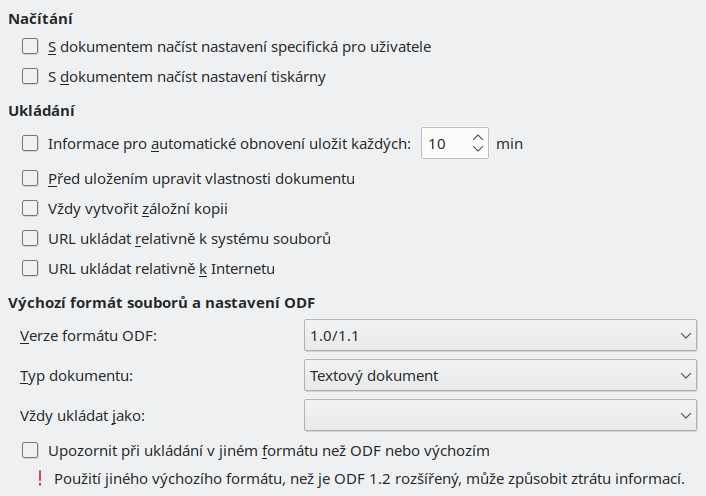The height and width of the screenshot is (496, 706).
Task: Click the 'Typ dokumentu:' label
Action: tap(78, 376)
